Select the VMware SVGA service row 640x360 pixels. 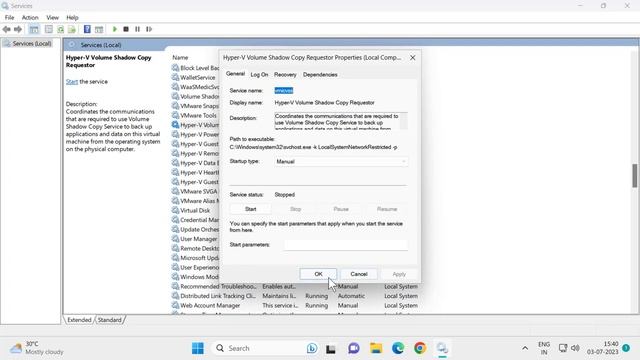(x=195, y=191)
